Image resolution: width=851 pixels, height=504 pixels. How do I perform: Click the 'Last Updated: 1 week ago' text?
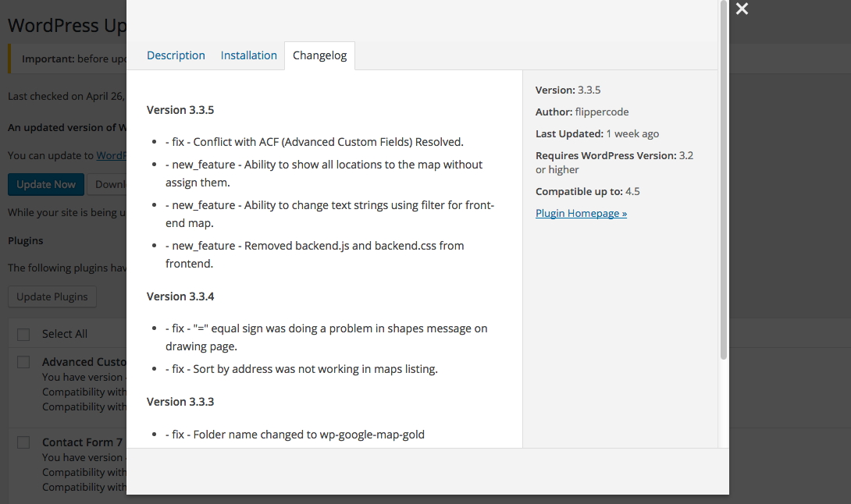(x=597, y=133)
